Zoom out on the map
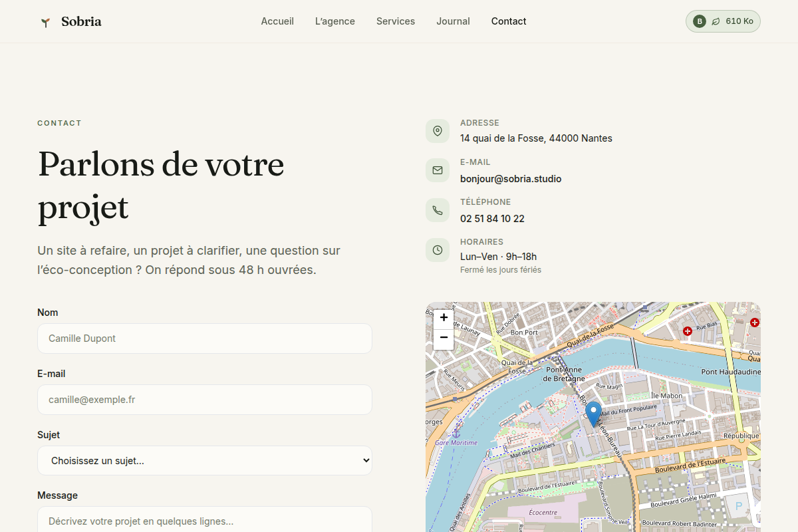798x532 pixels. pyautogui.click(x=444, y=339)
